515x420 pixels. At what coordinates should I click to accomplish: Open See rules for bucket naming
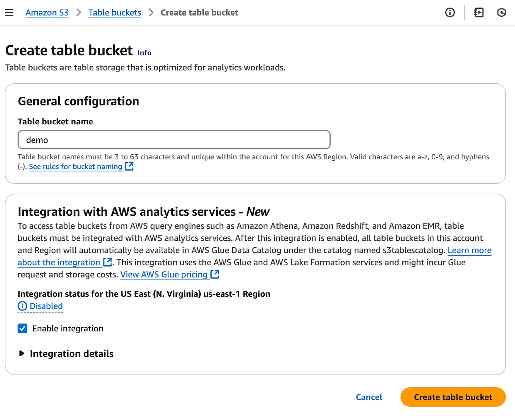pos(75,166)
